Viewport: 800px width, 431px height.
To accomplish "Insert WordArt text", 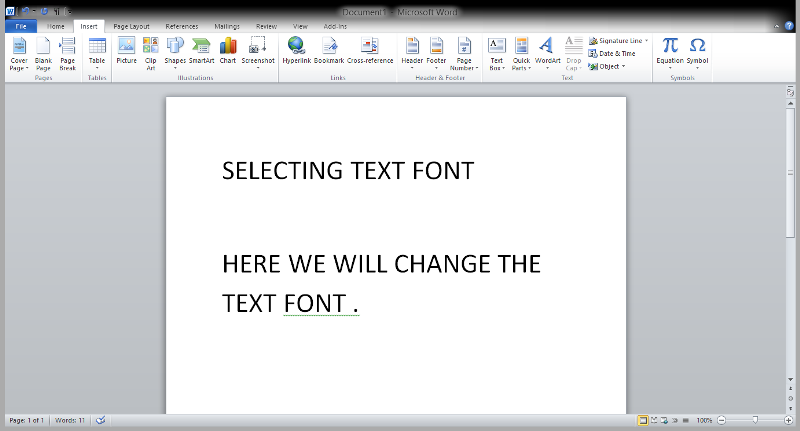I will [547, 54].
